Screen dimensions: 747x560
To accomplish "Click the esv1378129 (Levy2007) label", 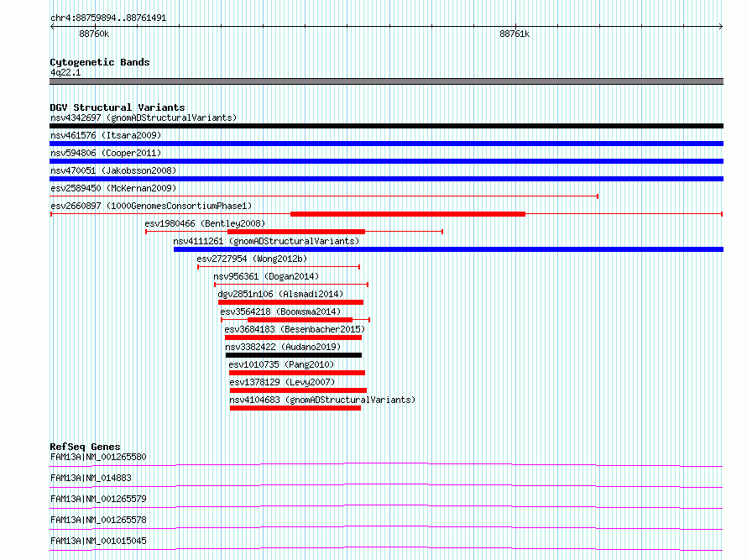I will (282, 382).
